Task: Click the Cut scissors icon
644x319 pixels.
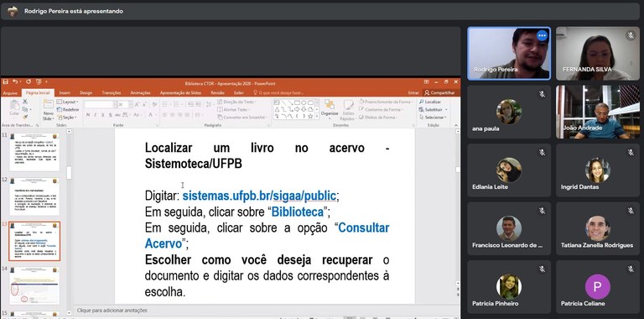Action: tap(25, 102)
